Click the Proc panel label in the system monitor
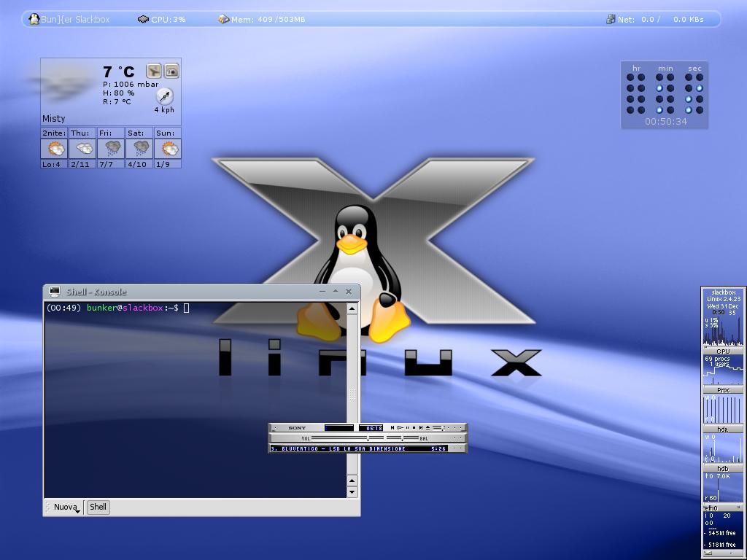Screen dimensions: 747x560 [x=723, y=390]
